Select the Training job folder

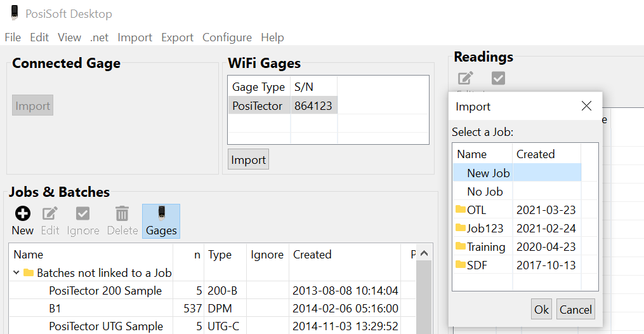click(x=485, y=247)
